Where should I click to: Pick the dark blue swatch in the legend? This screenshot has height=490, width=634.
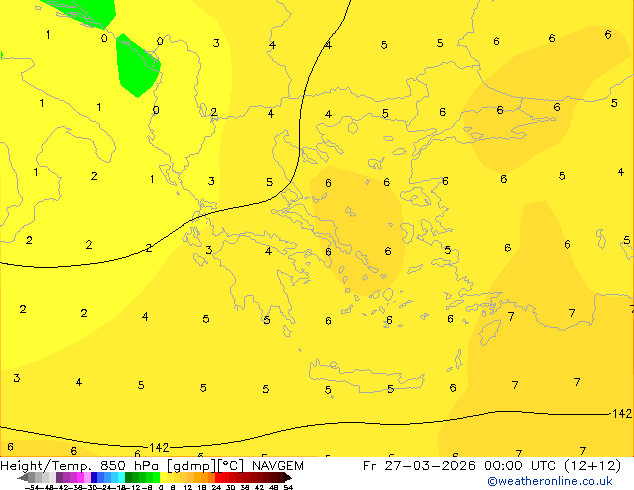click(94, 477)
